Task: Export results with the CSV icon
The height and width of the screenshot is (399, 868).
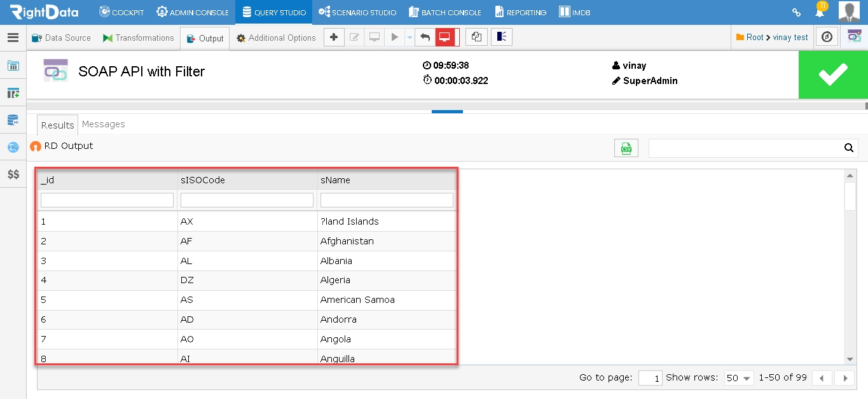Action: 626,148
